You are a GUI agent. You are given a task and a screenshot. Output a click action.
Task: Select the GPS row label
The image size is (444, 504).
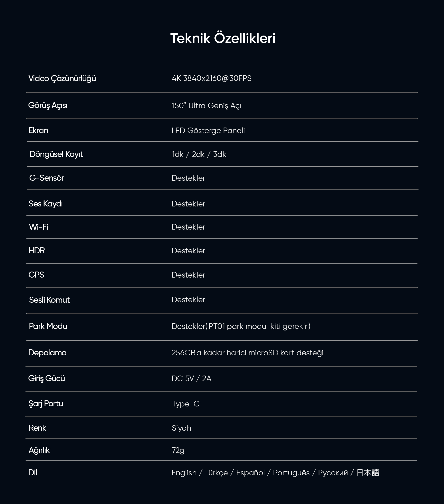click(36, 275)
